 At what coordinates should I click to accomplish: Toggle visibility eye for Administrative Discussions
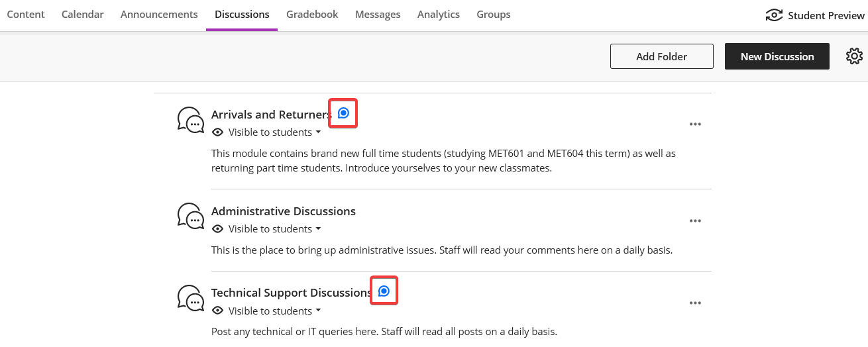point(217,229)
